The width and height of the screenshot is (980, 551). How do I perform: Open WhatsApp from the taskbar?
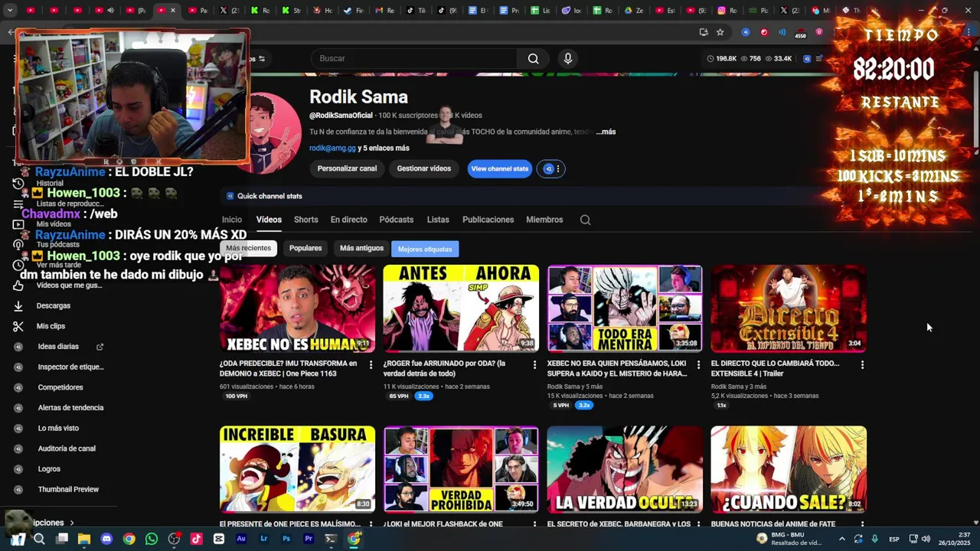(x=152, y=539)
